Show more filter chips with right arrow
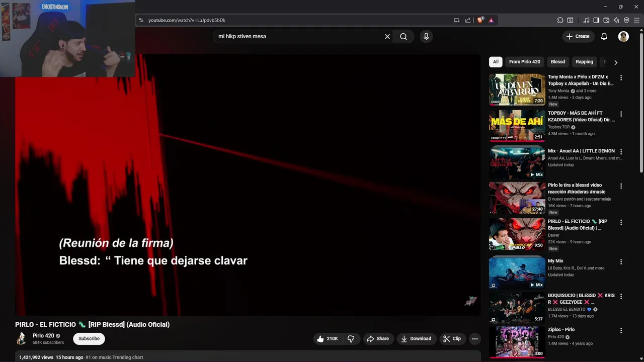644x362 pixels. click(616, 62)
